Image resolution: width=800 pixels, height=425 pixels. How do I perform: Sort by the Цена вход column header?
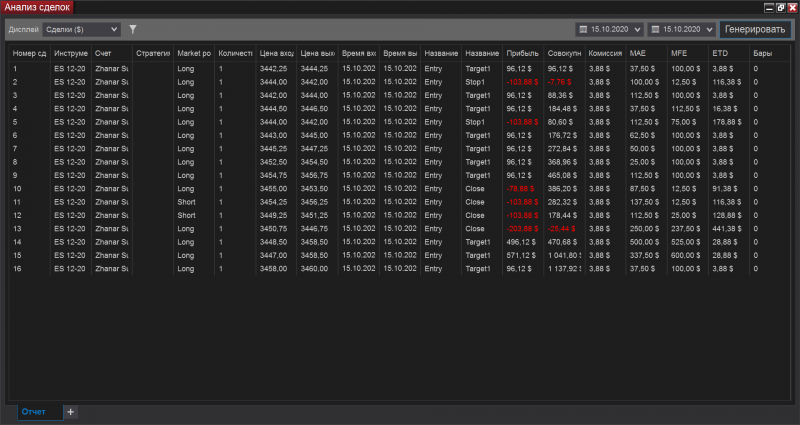click(277, 54)
